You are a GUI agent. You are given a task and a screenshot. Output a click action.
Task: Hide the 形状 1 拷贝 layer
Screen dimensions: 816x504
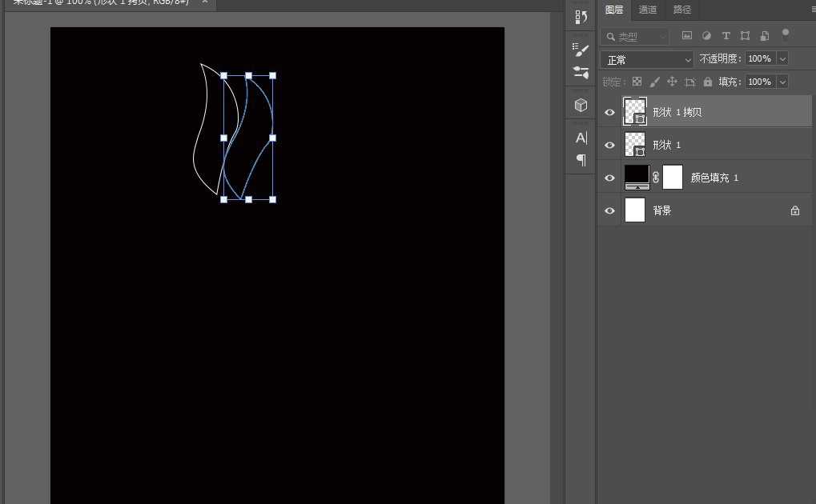(609, 113)
